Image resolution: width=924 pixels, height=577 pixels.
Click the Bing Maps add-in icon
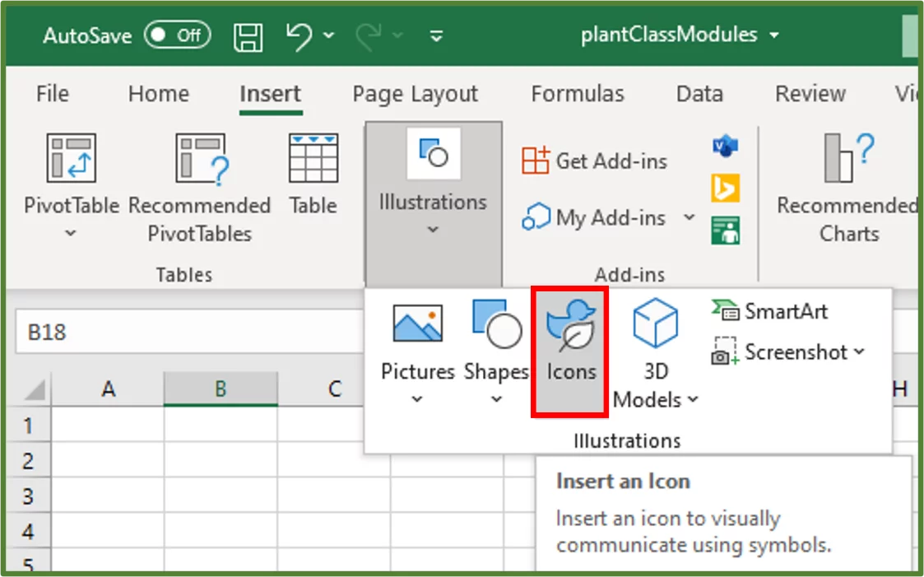(725, 188)
